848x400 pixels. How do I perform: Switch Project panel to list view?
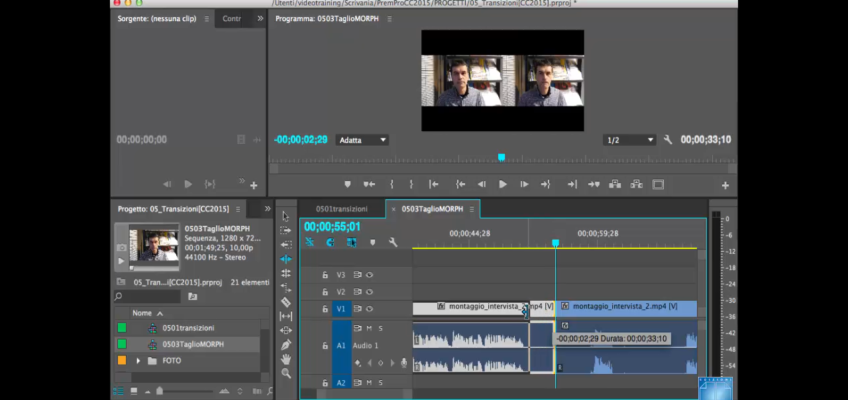pos(118,391)
